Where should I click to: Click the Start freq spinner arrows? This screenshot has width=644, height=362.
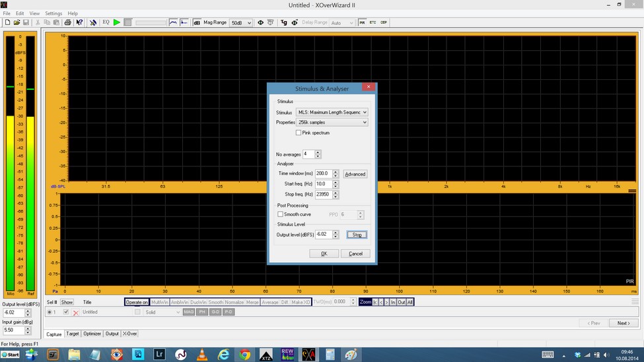pyautogui.click(x=336, y=184)
